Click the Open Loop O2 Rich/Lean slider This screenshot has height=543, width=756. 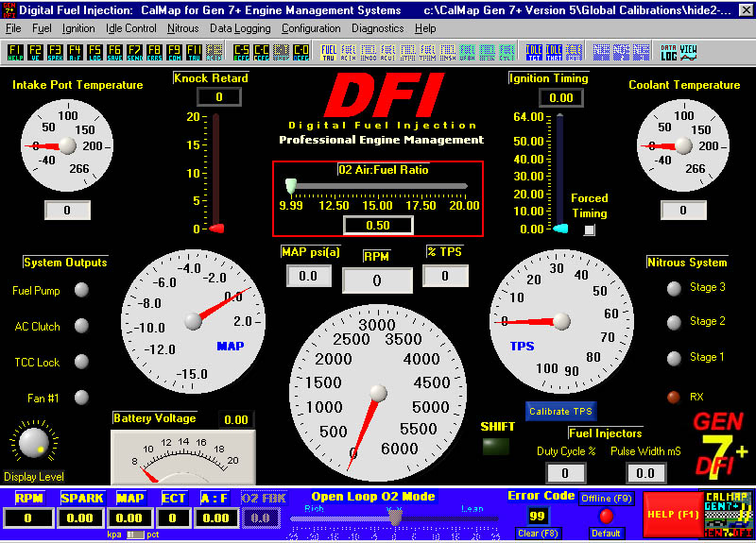pyautogui.click(x=394, y=518)
